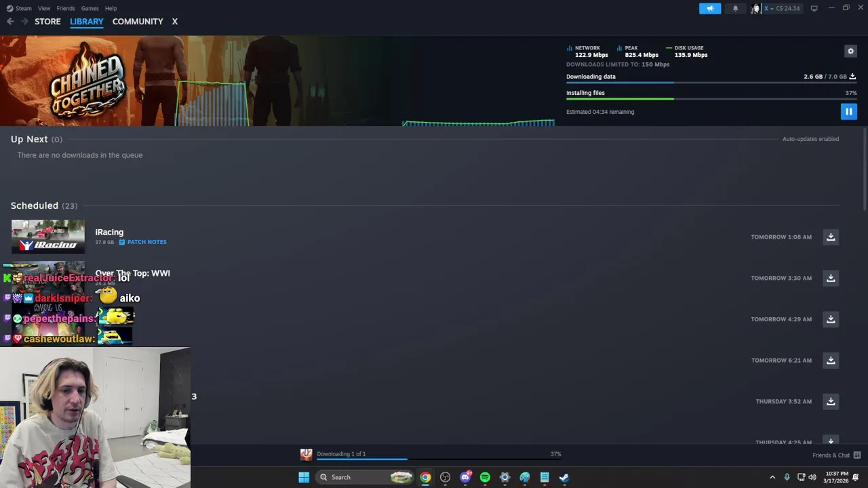Open Discord from the taskbar
The width and height of the screenshot is (868, 488).
tap(465, 477)
